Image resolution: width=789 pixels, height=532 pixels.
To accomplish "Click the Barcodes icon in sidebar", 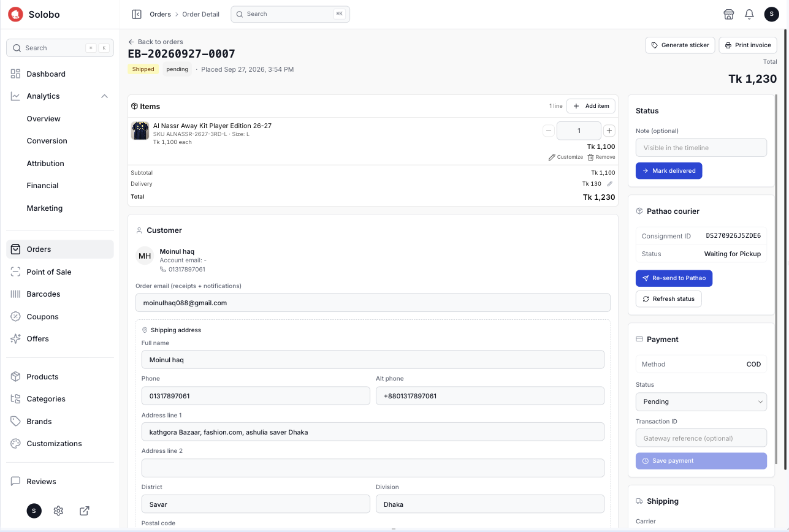I will pos(16,294).
